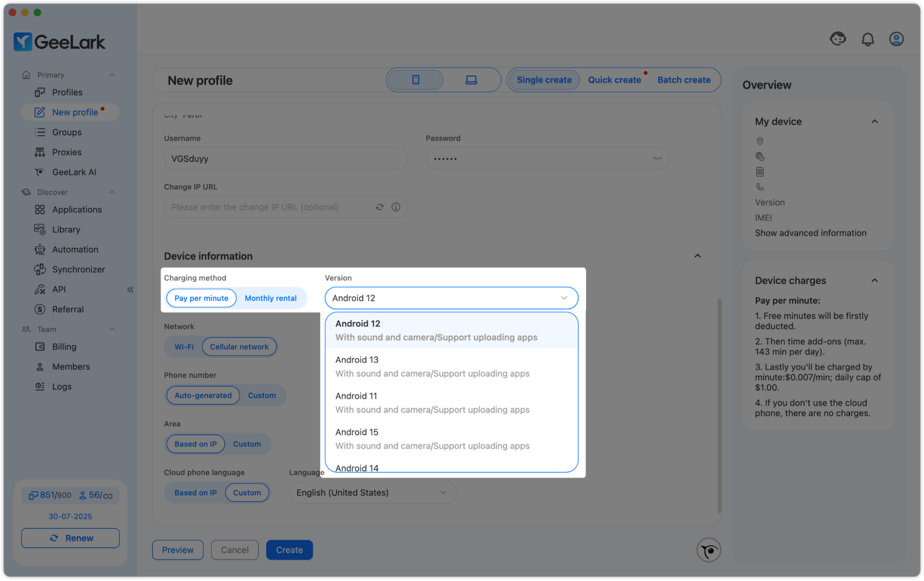The height and width of the screenshot is (581, 924).
Task: Show the password with eye icon
Action: (657, 159)
